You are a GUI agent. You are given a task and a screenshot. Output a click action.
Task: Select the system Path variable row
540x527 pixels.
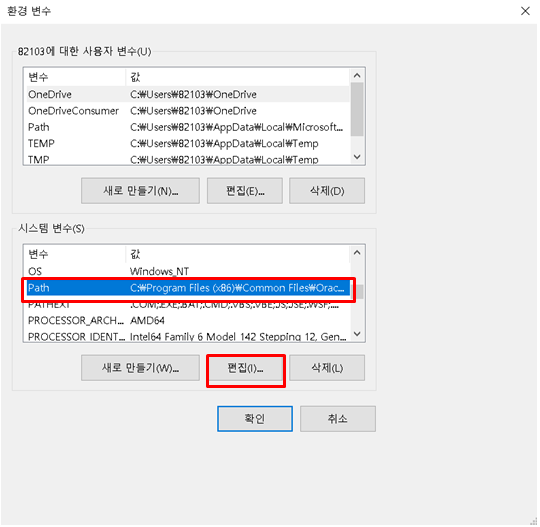click(x=188, y=288)
